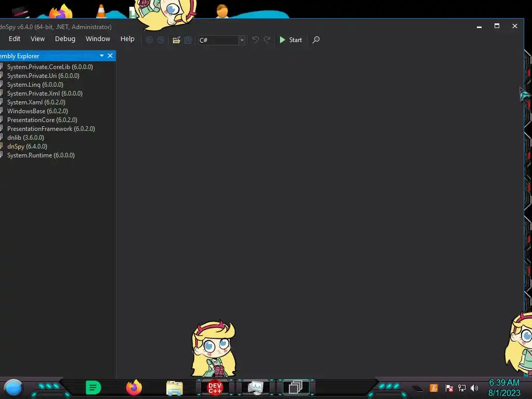Image resolution: width=532 pixels, height=399 pixels.
Task: Close the Assembly Explorer panel
Action: click(110, 56)
